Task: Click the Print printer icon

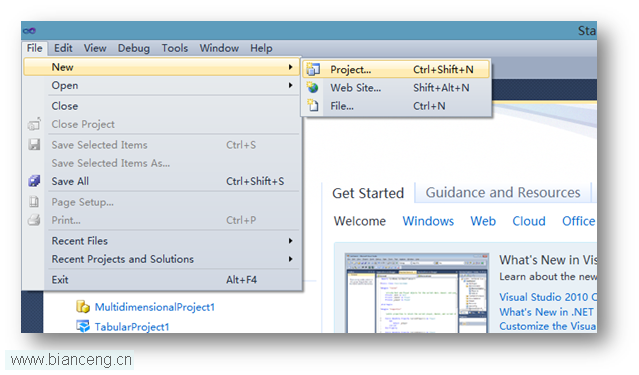Action: tap(34, 220)
